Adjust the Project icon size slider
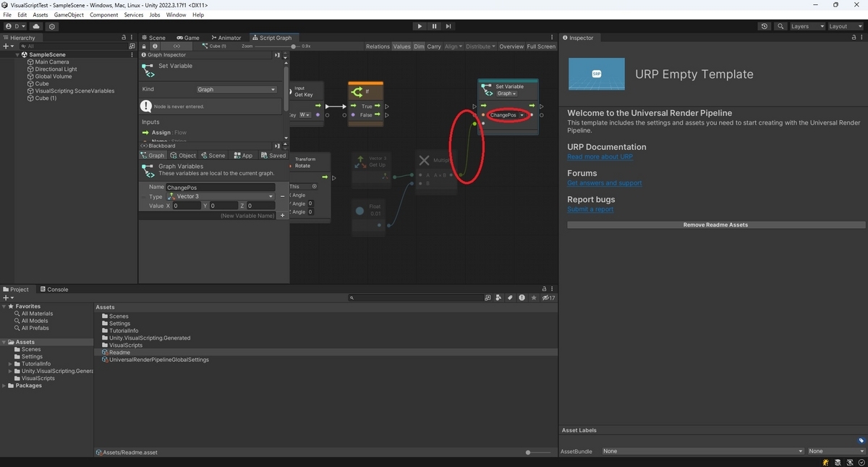The width and height of the screenshot is (868, 467). (537, 453)
